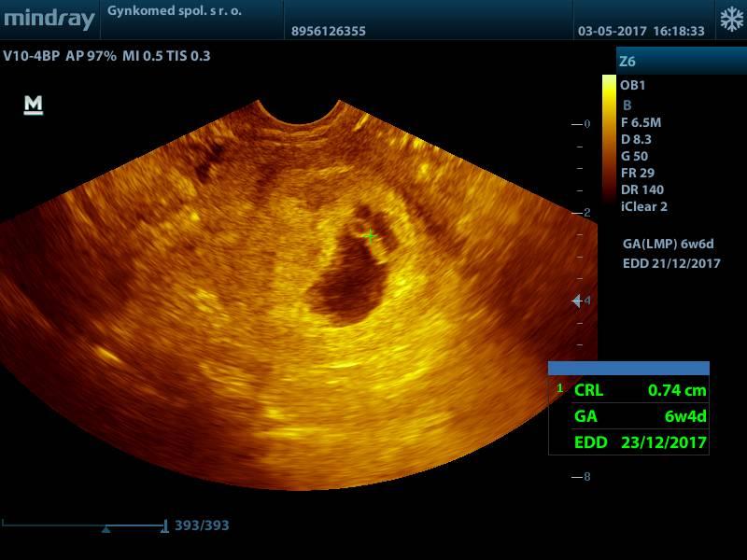Click the B mode indicator

click(627, 105)
